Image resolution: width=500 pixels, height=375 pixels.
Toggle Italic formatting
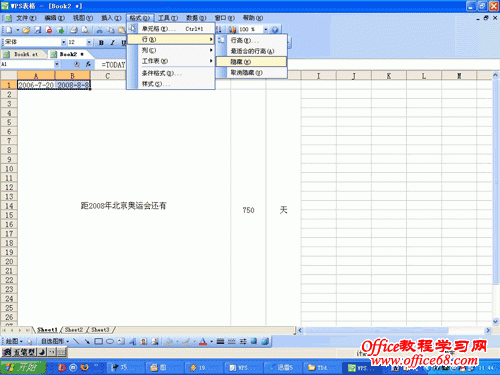coord(113,42)
